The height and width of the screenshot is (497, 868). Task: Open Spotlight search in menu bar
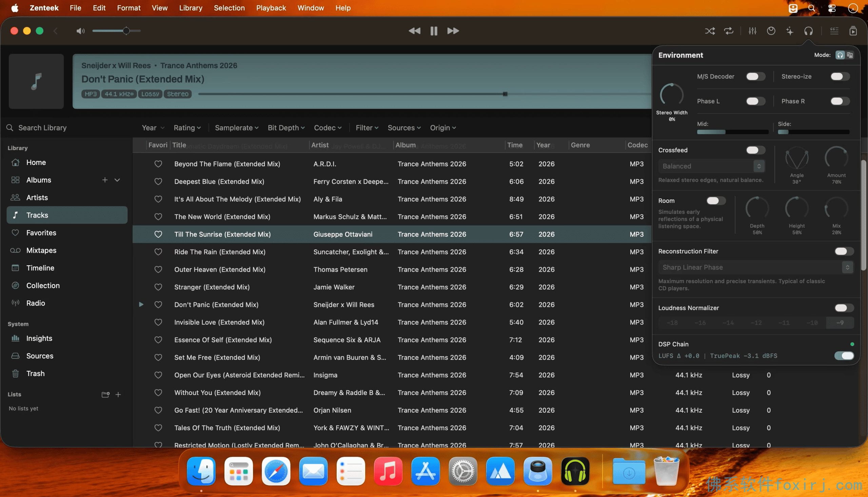click(812, 8)
